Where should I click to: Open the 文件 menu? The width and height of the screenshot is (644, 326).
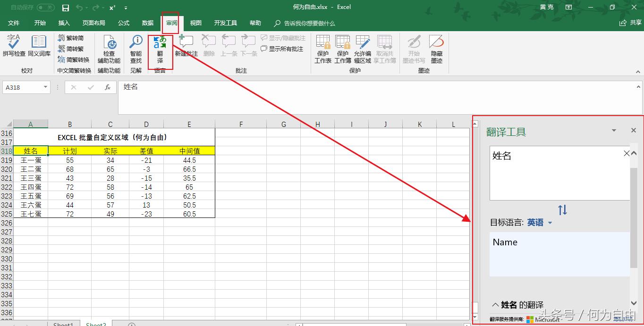pos(14,22)
